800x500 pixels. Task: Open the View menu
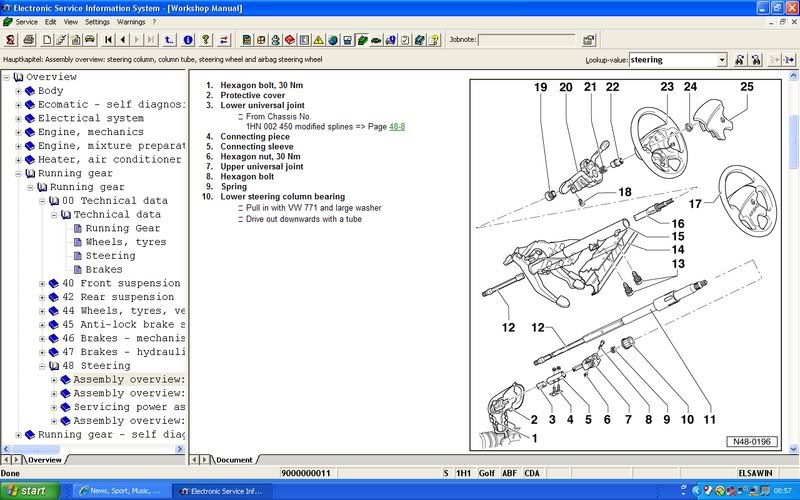pos(70,22)
